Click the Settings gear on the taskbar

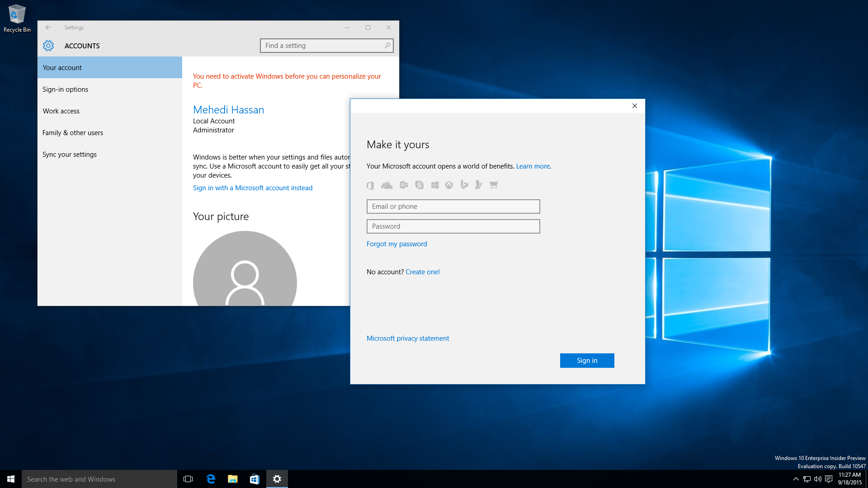click(277, 479)
